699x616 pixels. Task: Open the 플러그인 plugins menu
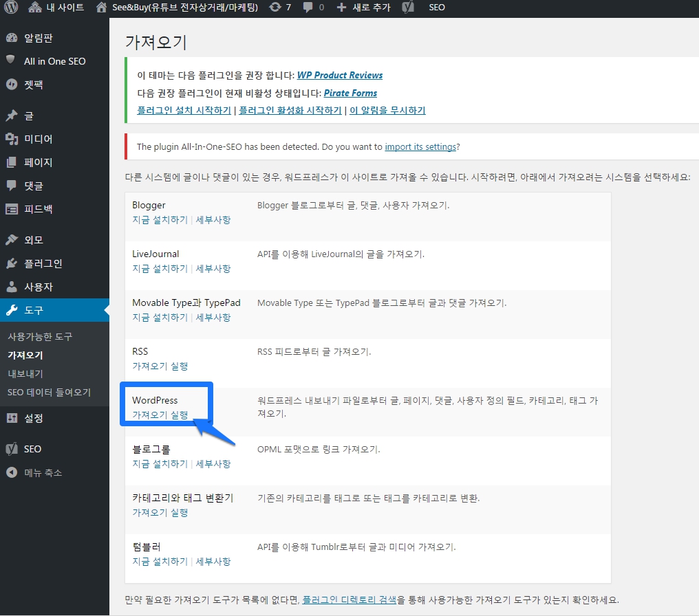43,263
